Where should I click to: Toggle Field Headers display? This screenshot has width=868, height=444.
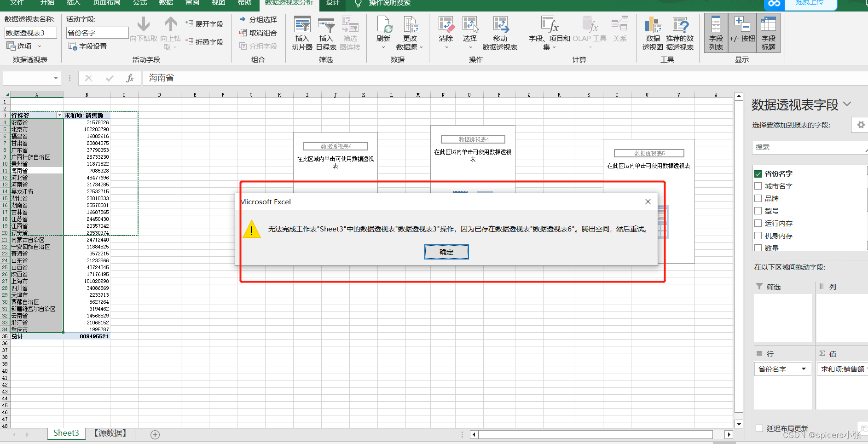[x=769, y=33]
